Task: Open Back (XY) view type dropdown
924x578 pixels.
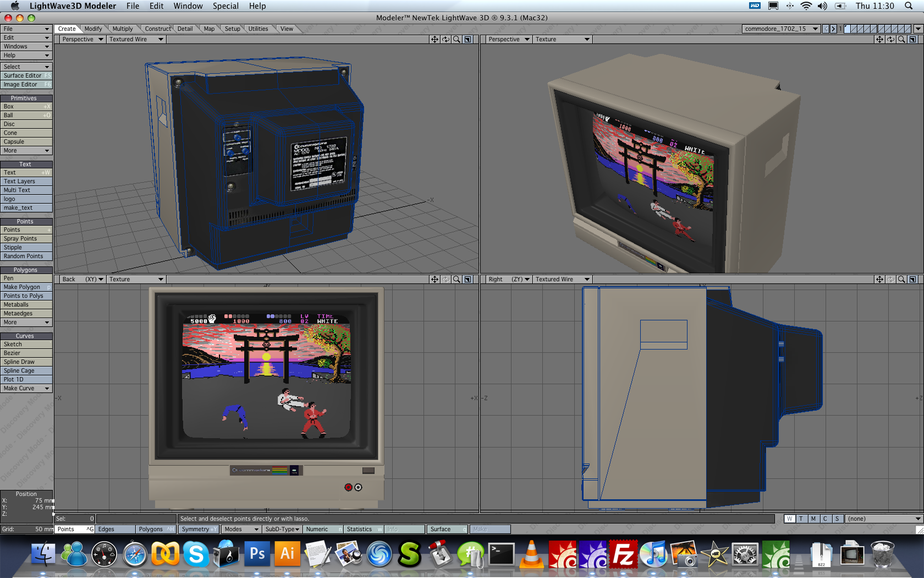Action: tap(82, 280)
